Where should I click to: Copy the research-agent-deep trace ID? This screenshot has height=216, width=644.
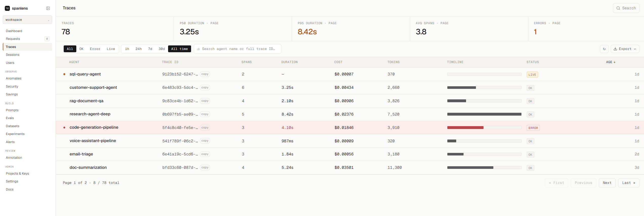205,114
